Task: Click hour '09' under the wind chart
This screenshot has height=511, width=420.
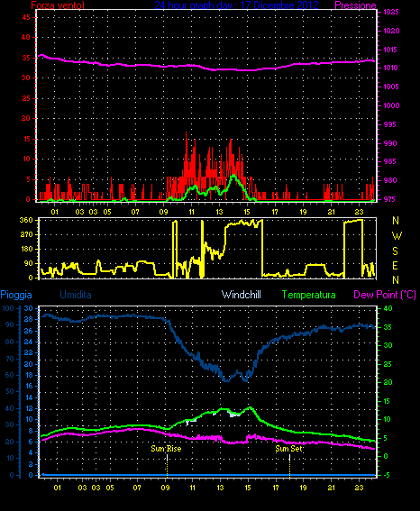Action: [163, 212]
